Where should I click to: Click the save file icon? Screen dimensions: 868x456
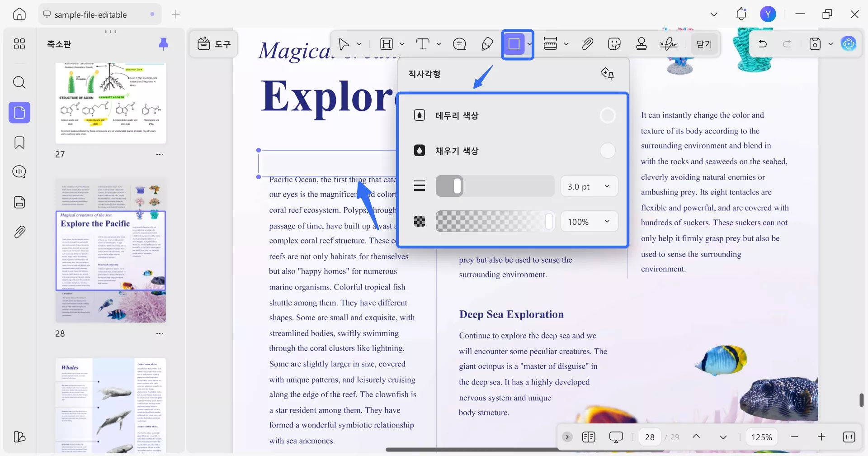815,44
